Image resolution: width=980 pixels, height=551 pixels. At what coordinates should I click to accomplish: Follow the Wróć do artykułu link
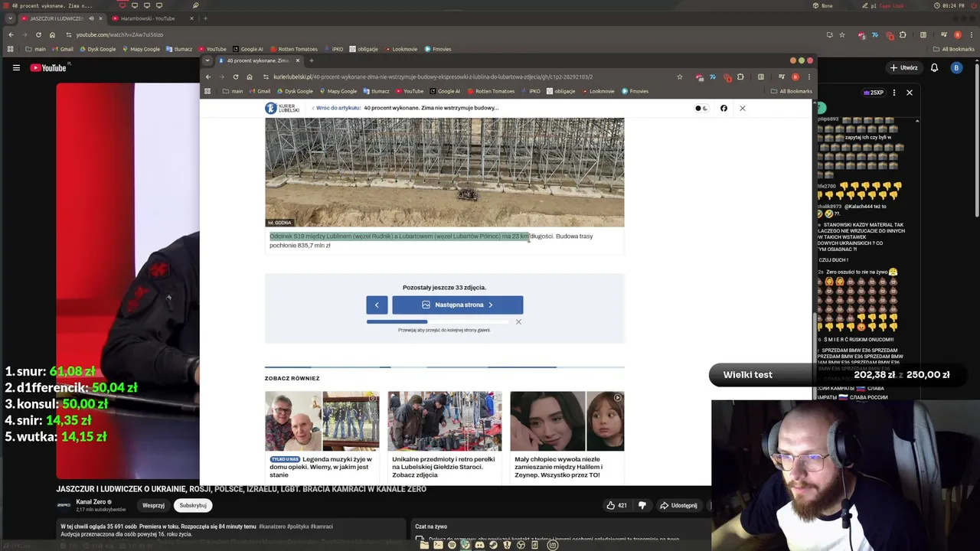[336, 108]
